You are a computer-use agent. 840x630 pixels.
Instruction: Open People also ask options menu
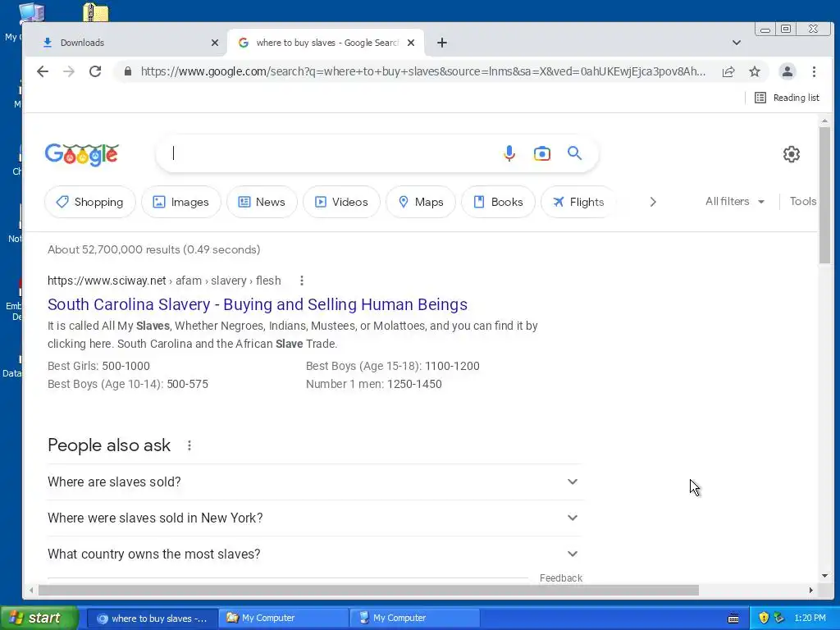pos(189,445)
